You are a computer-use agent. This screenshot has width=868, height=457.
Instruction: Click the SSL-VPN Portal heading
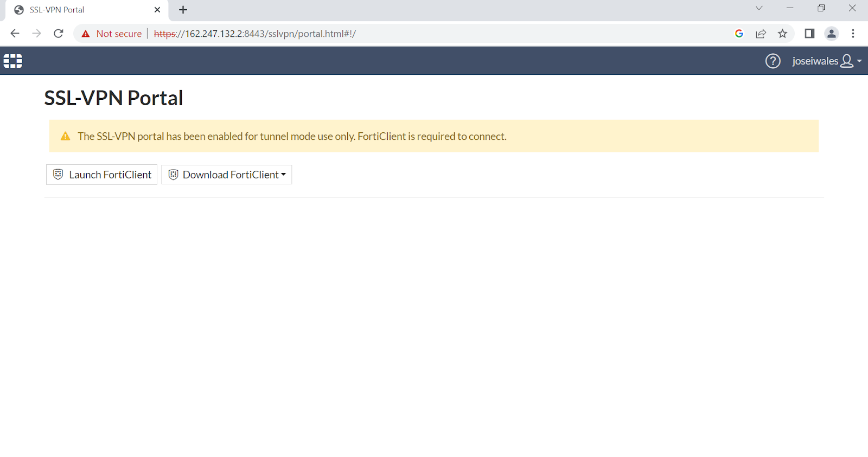(x=113, y=98)
